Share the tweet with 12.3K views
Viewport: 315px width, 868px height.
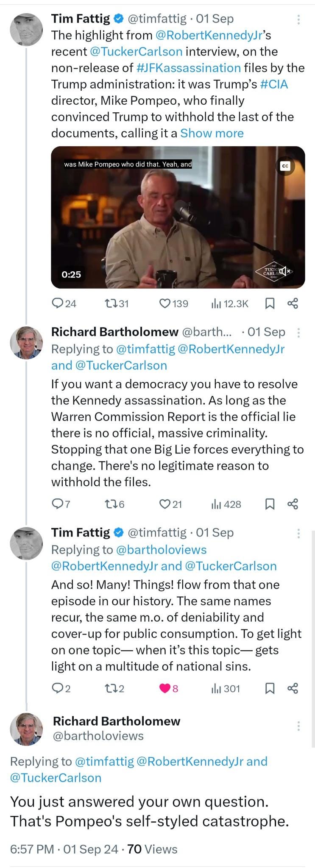tap(293, 303)
